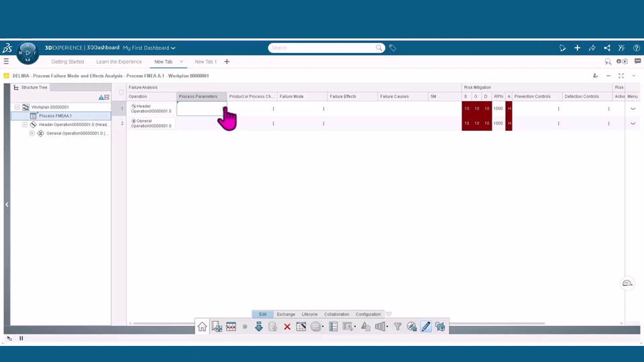Open the social network sharing icon
644x362 pixels.
pos(606,48)
